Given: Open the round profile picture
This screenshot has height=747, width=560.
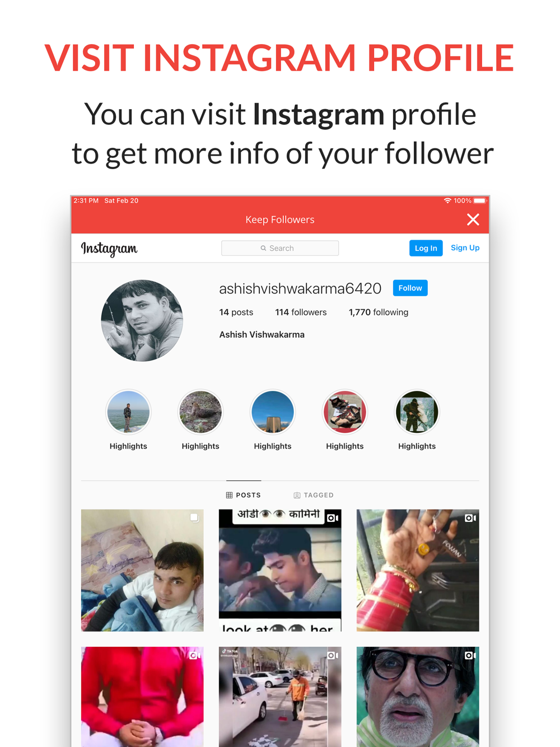Looking at the screenshot, I should coord(142,320).
